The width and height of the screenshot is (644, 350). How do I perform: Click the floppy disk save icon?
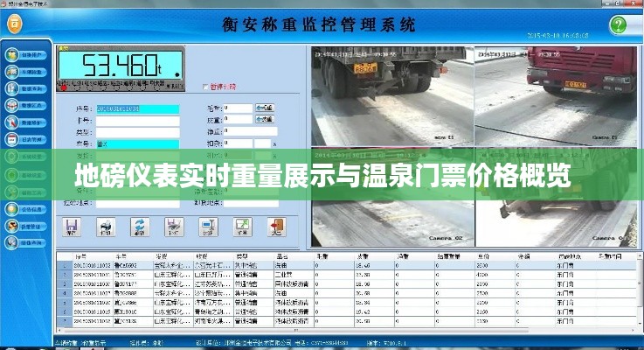(72, 227)
